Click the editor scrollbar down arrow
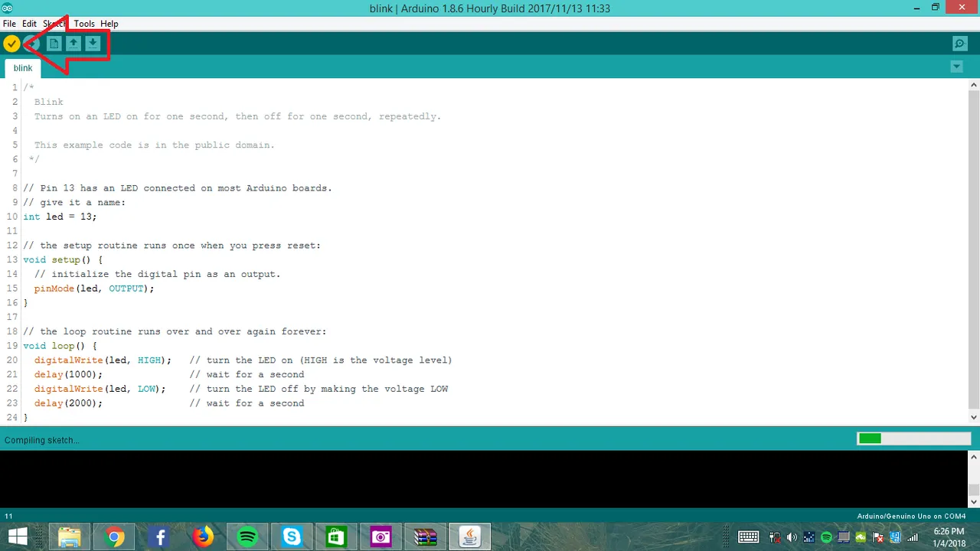 tap(974, 417)
